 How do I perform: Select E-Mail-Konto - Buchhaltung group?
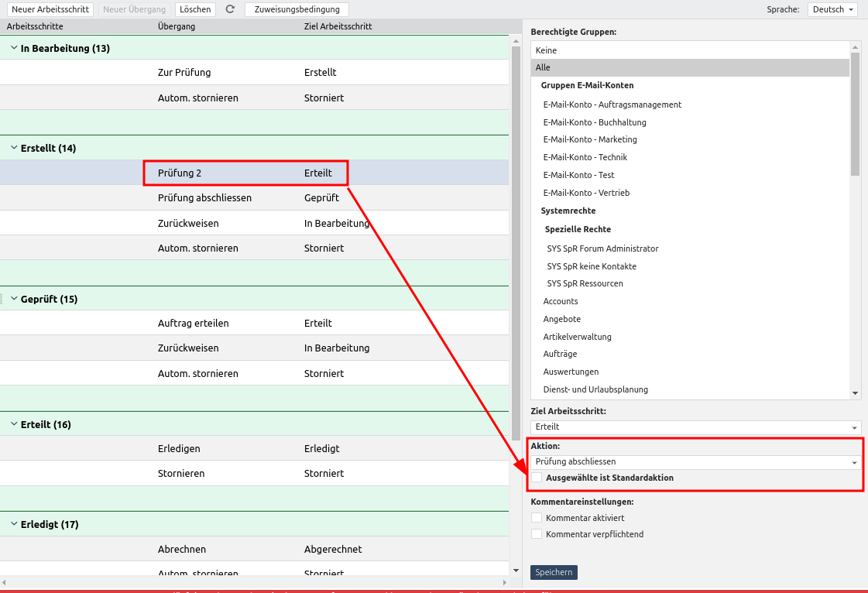pos(595,122)
